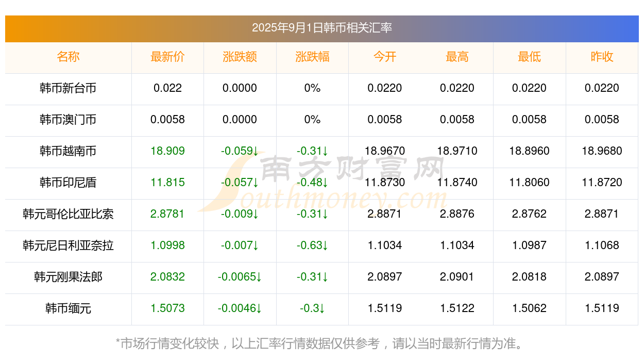Click latest price 18.909
Viewport: 644px width, 360px height.
pyautogui.click(x=167, y=151)
